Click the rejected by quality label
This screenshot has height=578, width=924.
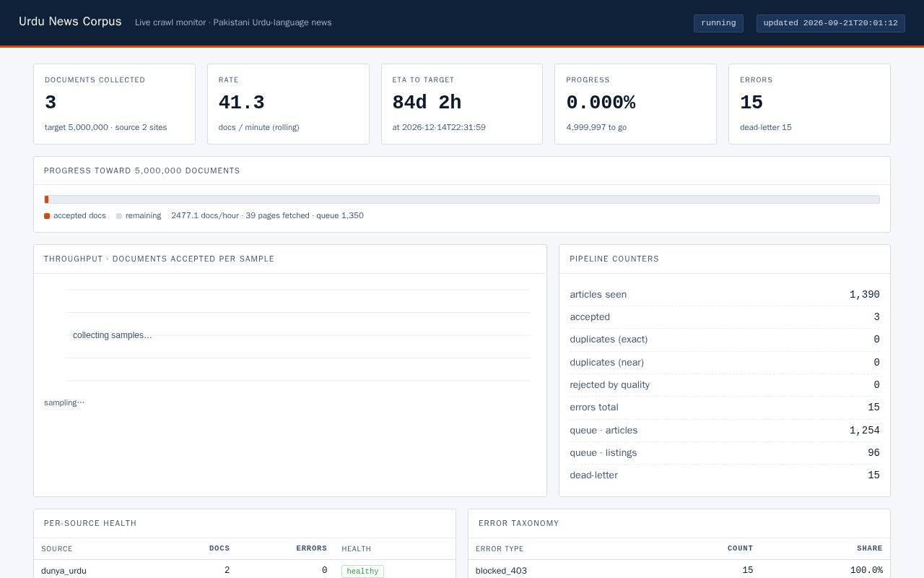pyautogui.click(x=609, y=385)
